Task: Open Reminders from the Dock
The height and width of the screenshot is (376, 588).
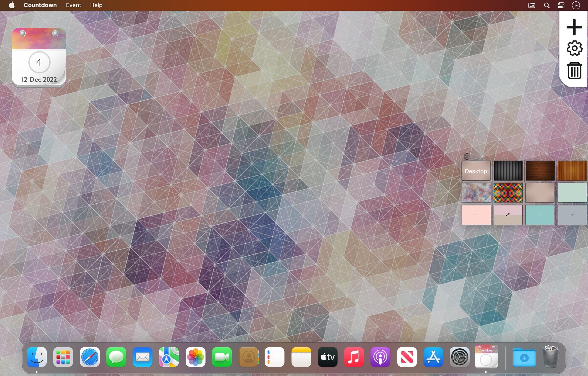Action: coord(275,357)
